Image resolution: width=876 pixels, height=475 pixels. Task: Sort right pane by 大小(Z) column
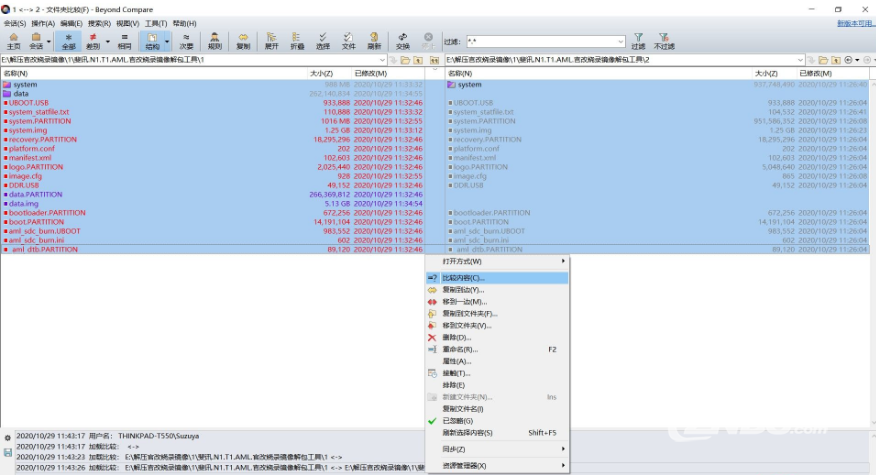[774, 73]
